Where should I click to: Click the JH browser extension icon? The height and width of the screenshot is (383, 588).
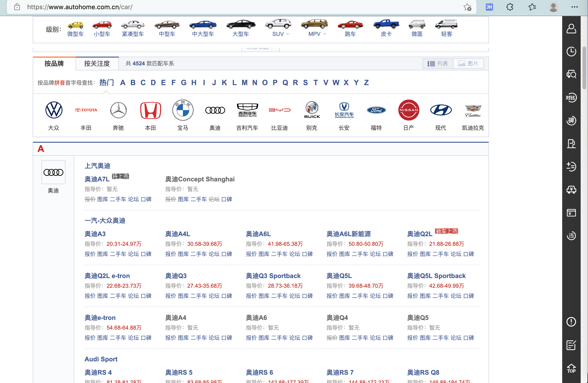(489, 7)
